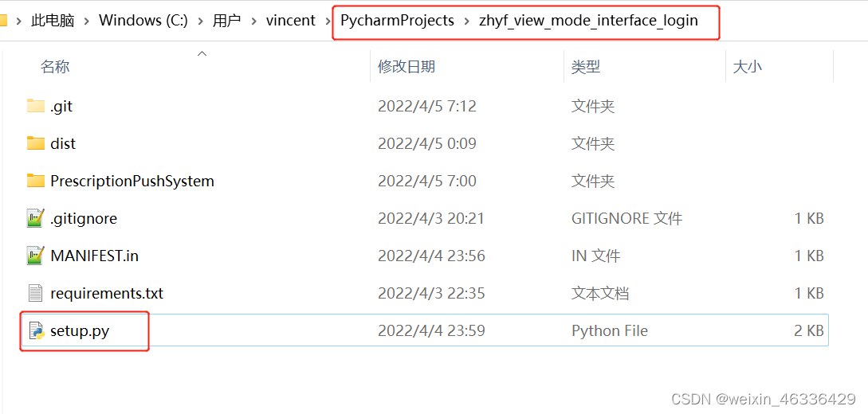Toggle sort arrow above 名称 column
This screenshot has height=414, width=868.
[202, 53]
